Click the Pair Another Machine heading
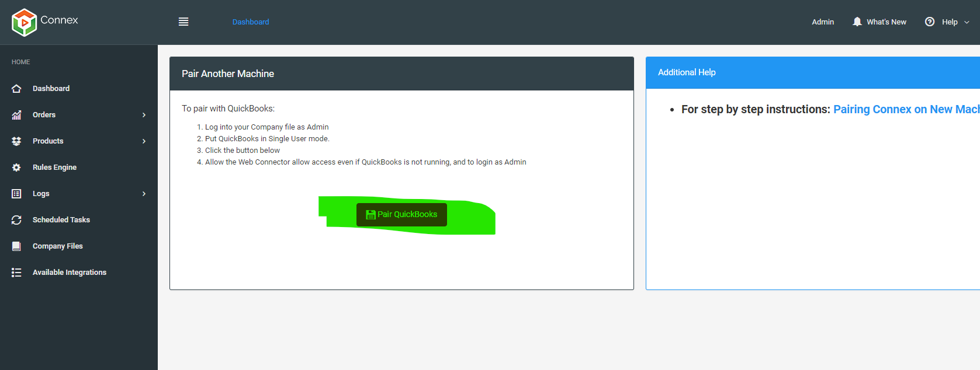 (228, 74)
